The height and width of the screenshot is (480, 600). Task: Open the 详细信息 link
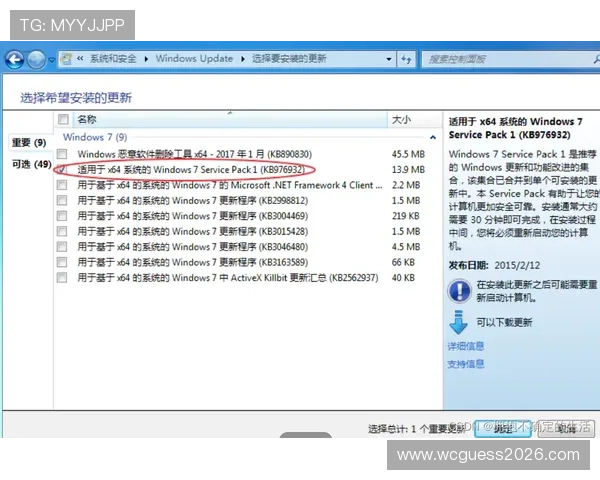466,346
